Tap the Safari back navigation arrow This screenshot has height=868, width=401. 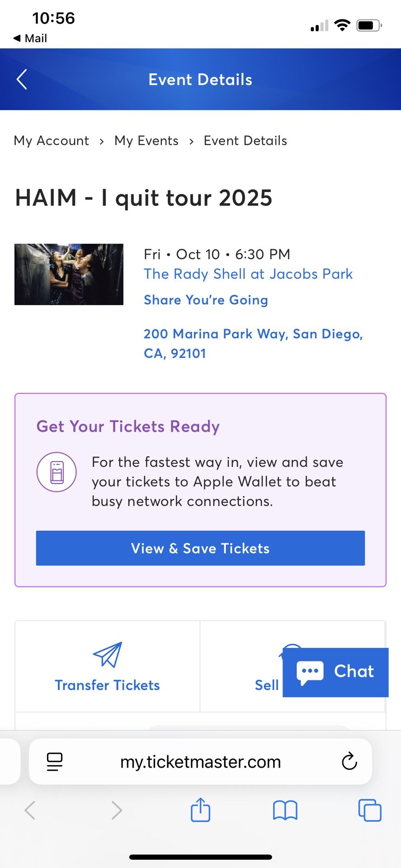30,810
